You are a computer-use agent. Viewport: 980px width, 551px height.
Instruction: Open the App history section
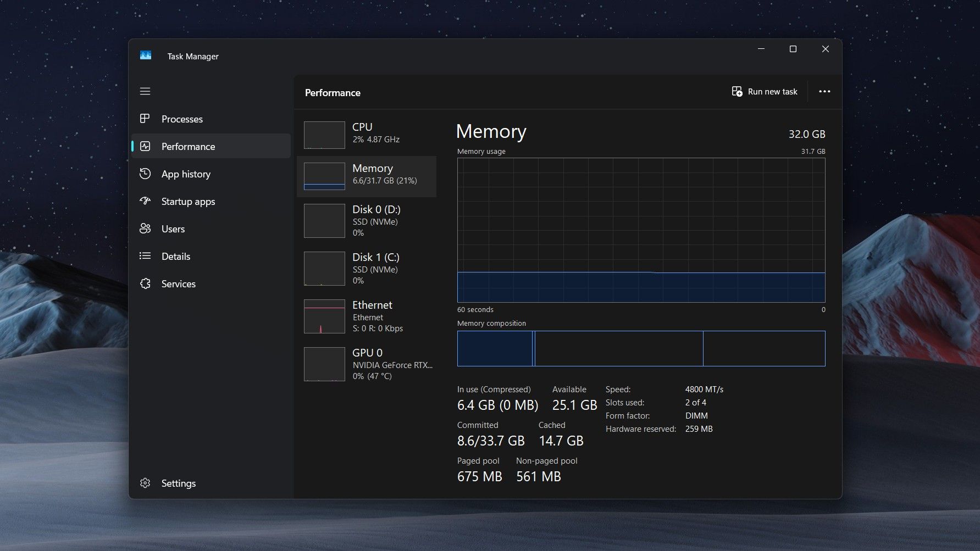tap(185, 174)
